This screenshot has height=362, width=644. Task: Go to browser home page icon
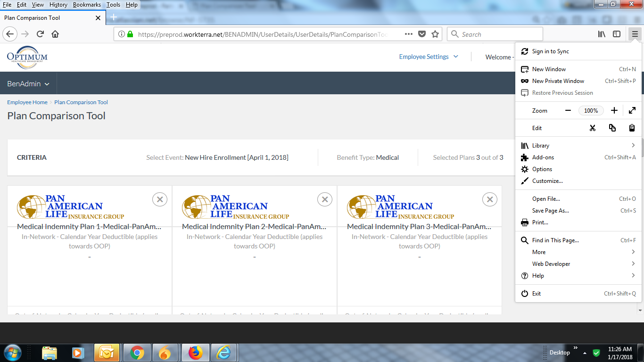tap(55, 34)
